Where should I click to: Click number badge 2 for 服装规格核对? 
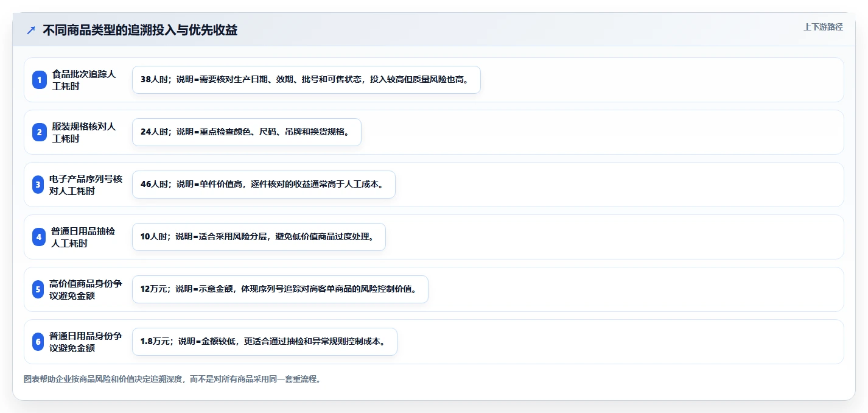coord(40,132)
